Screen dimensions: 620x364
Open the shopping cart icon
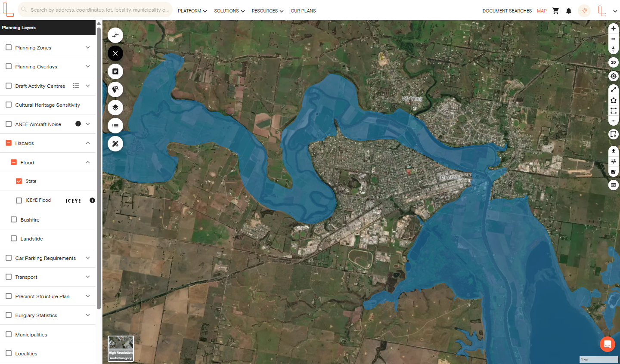(555, 11)
